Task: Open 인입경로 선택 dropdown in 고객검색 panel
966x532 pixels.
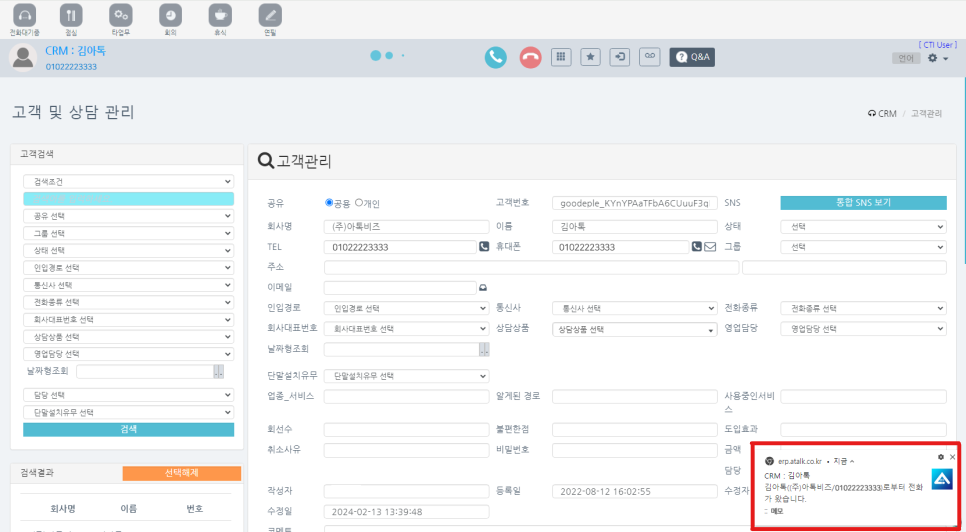Action: [129, 268]
